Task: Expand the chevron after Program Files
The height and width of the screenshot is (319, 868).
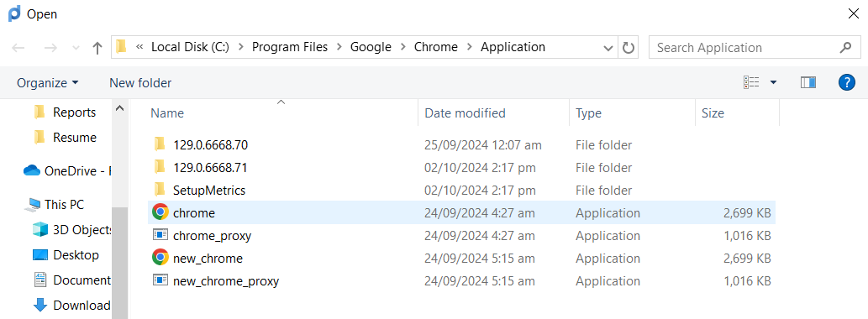Action: tap(339, 48)
